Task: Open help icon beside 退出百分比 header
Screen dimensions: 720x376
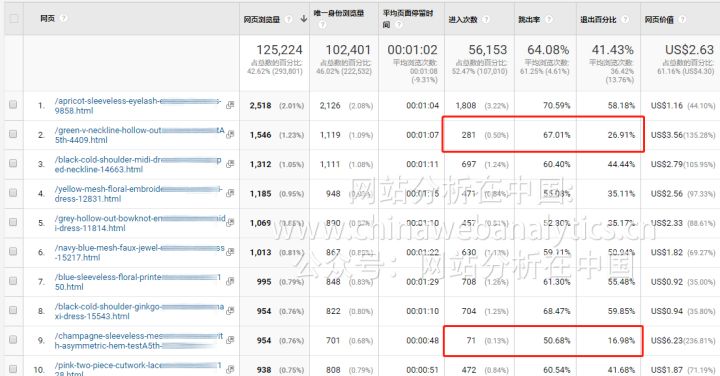Action: [x=624, y=19]
